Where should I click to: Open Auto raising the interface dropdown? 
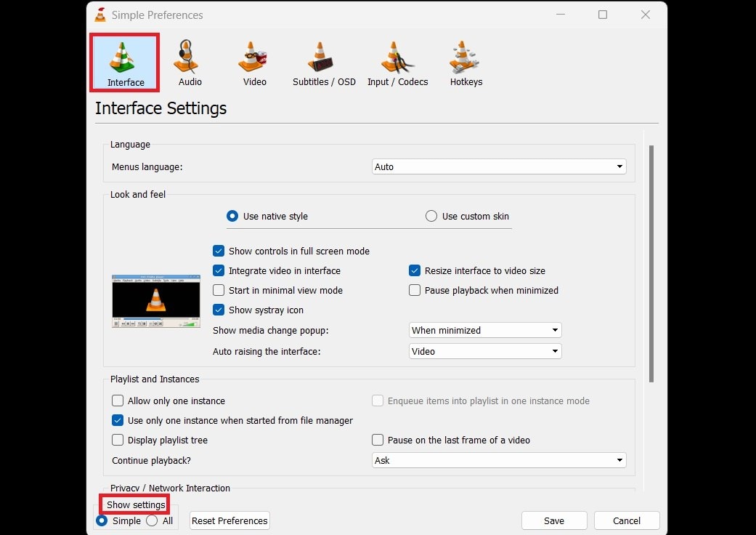[485, 352]
